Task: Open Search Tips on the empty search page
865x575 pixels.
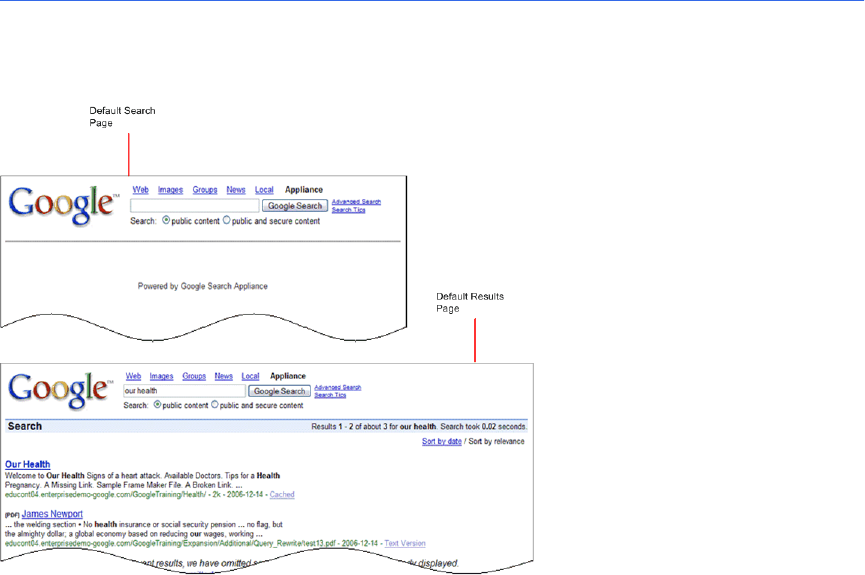Action: [x=348, y=210]
